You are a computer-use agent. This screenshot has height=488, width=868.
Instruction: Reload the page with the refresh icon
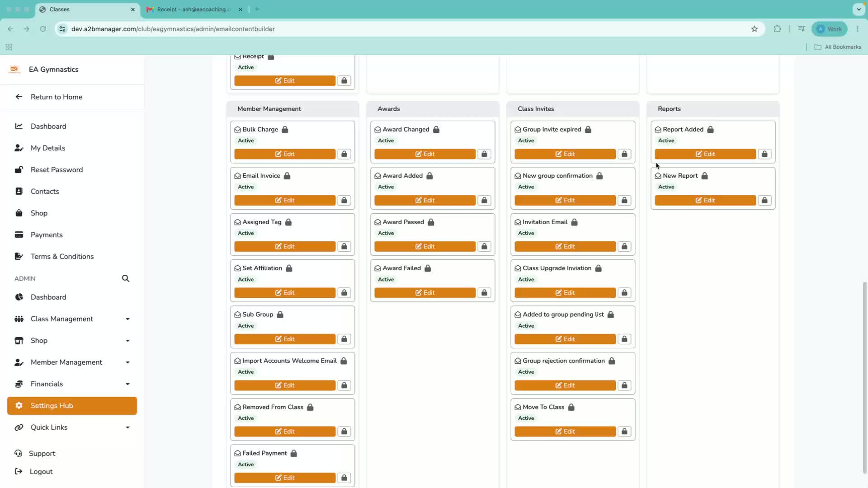pyautogui.click(x=43, y=29)
